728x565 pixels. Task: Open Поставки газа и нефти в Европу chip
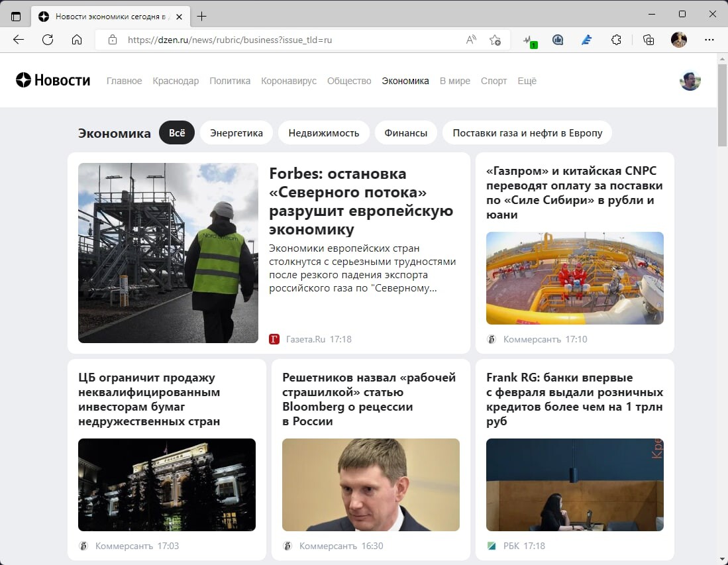click(527, 132)
